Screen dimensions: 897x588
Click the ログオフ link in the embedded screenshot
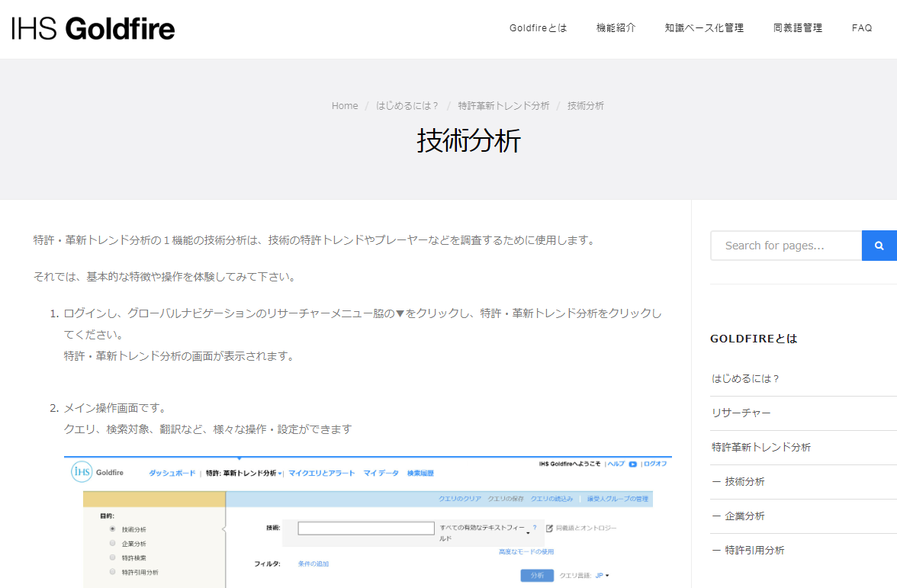[x=656, y=464]
